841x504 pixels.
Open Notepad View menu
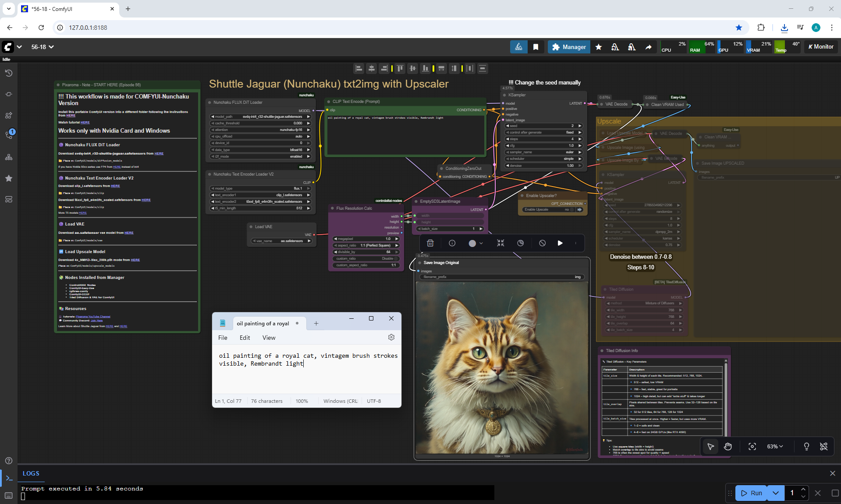point(269,338)
